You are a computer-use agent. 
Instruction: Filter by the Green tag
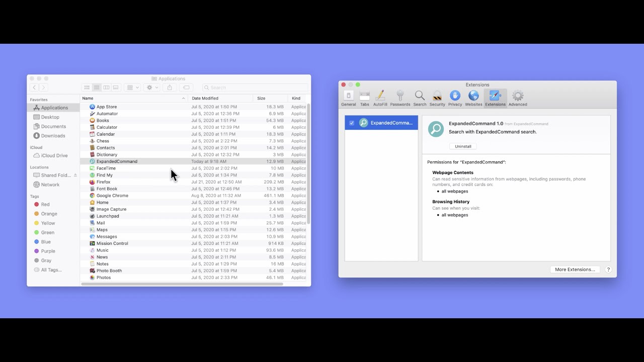click(x=48, y=232)
